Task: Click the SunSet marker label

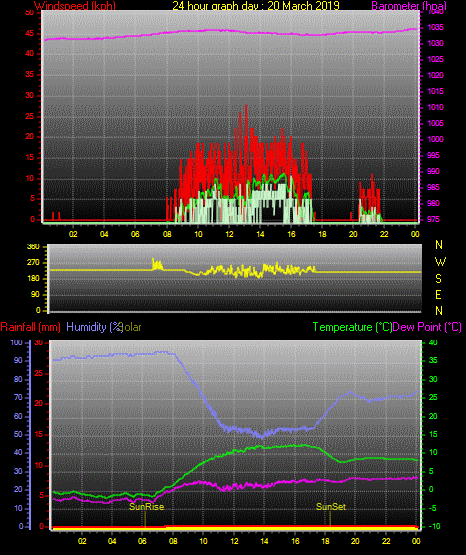Action: tap(331, 507)
